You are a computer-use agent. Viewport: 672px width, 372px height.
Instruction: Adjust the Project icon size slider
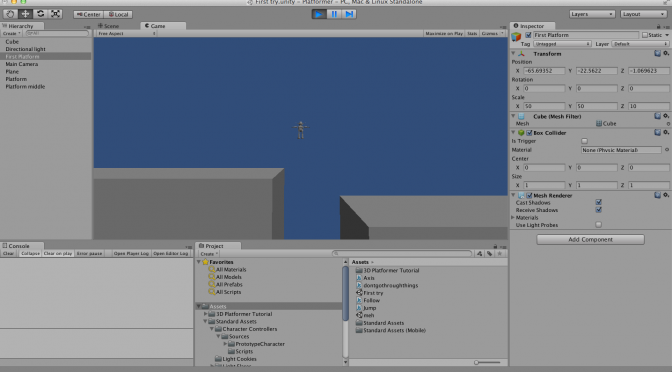[487, 363]
